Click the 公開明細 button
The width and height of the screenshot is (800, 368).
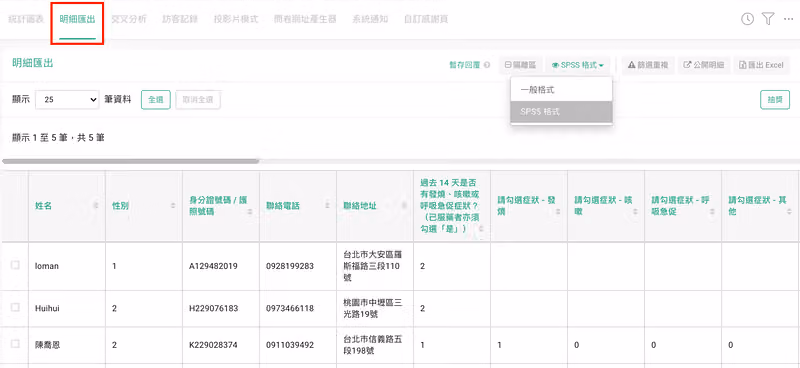tap(704, 65)
